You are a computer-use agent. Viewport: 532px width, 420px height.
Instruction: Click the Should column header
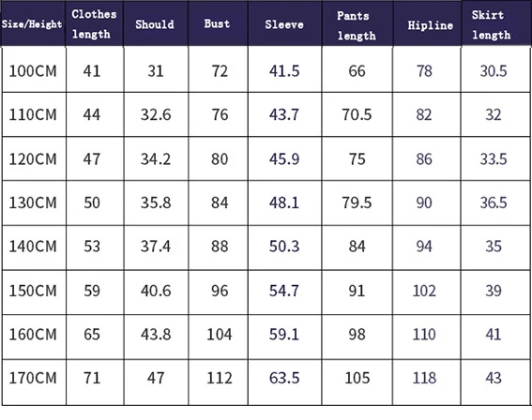point(156,24)
